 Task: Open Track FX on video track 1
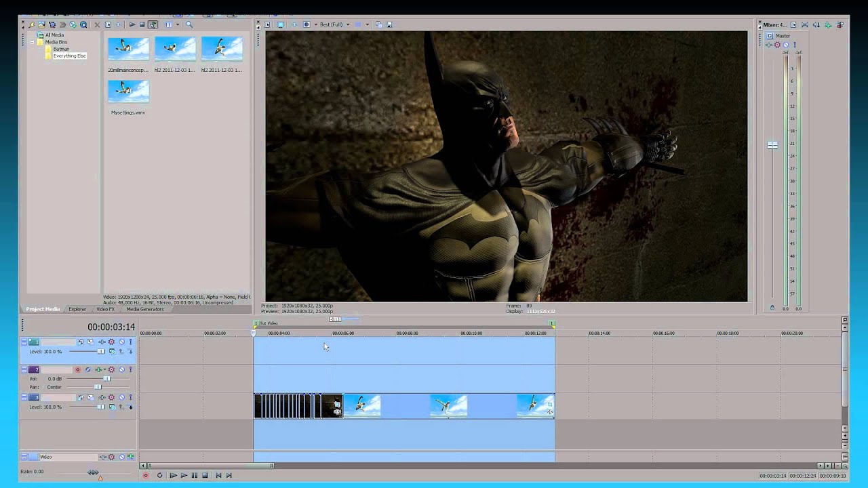tap(102, 342)
